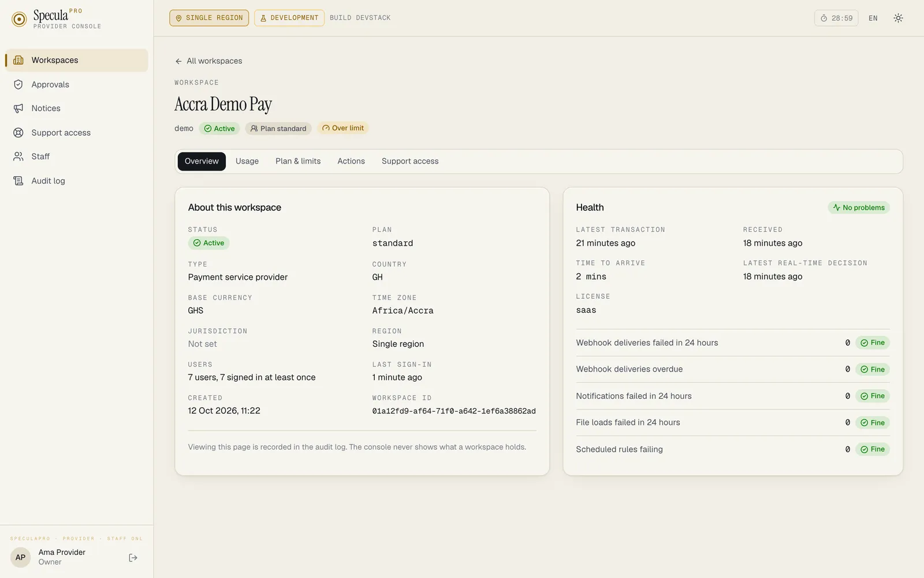Click the 'Not set' jurisdiction value
The width and height of the screenshot is (924, 578).
click(203, 344)
